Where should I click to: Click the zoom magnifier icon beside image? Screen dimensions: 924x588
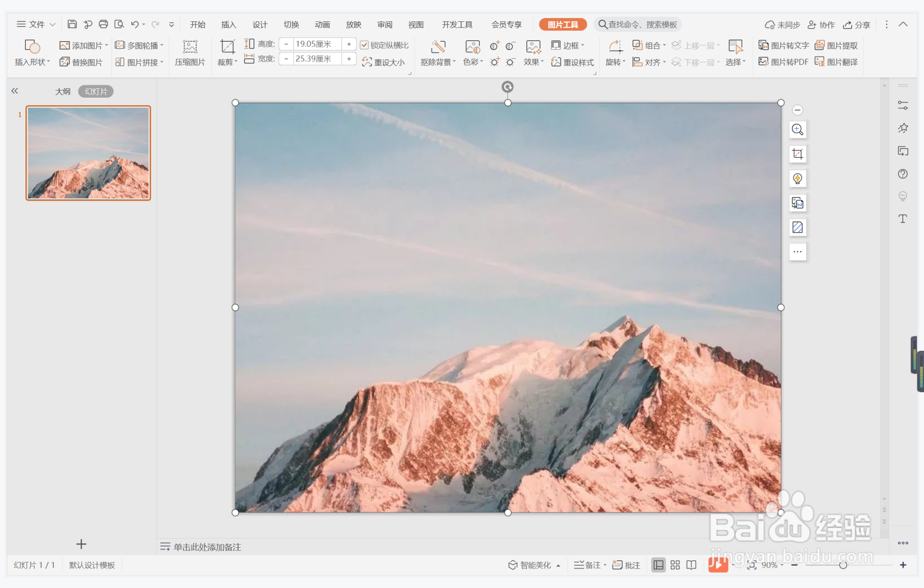pyautogui.click(x=797, y=130)
